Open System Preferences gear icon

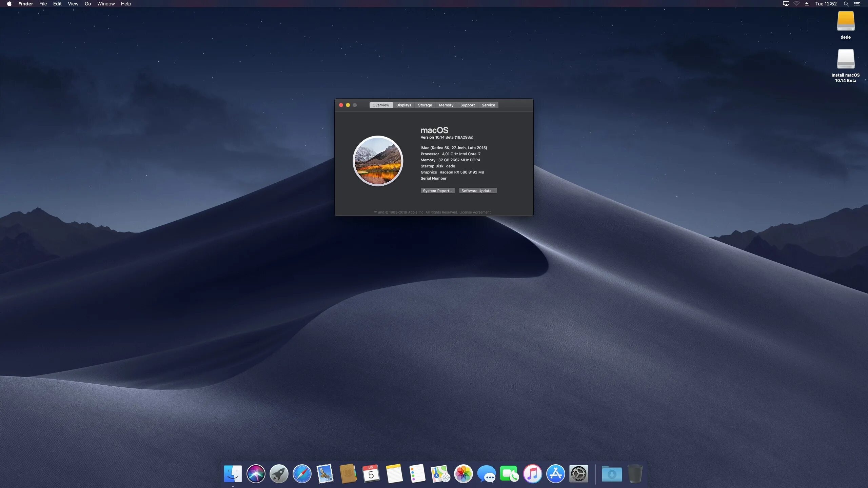point(578,473)
